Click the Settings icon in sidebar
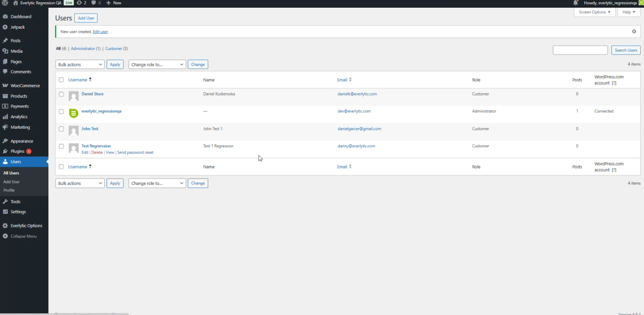644x315 pixels. click(x=5, y=212)
